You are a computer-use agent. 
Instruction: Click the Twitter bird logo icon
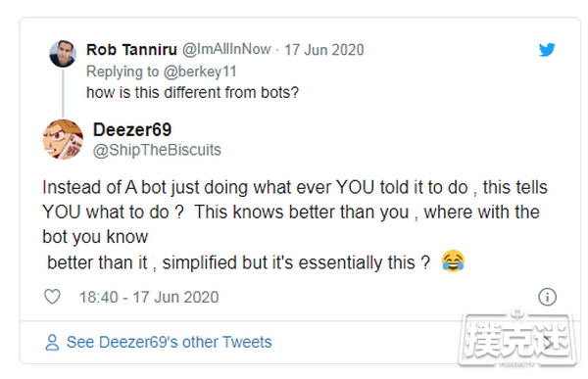pos(547,50)
